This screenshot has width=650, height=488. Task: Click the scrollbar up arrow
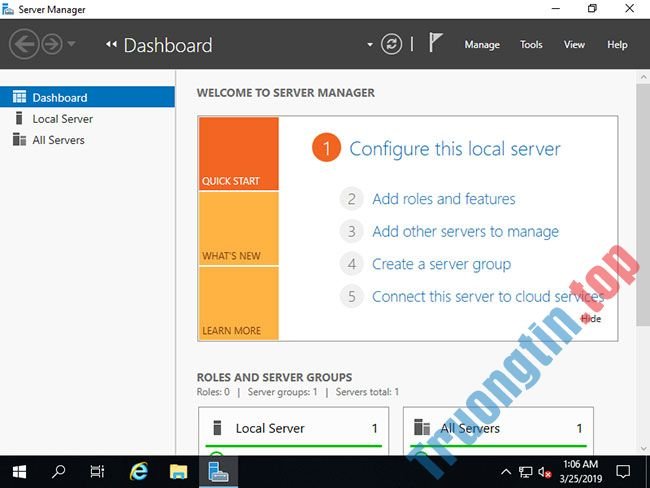pos(643,77)
